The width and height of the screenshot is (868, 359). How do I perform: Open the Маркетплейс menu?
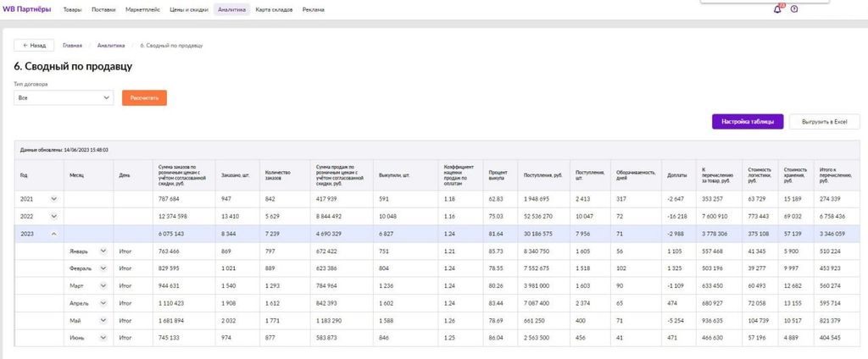click(x=142, y=9)
